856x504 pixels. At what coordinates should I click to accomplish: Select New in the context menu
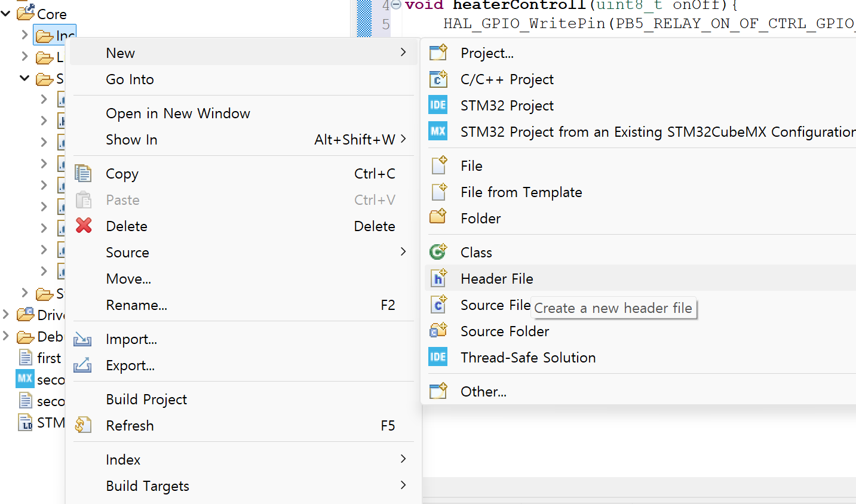[244, 53]
